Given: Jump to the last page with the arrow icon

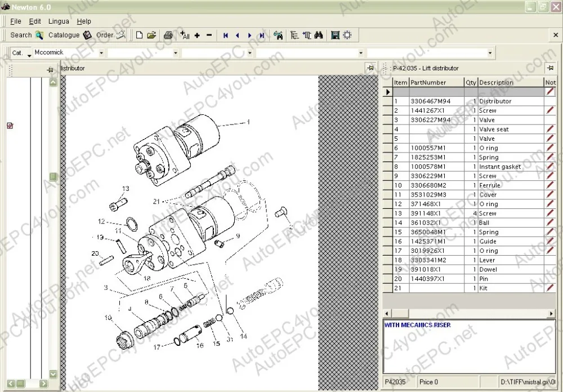Looking at the screenshot, I should [x=261, y=35].
